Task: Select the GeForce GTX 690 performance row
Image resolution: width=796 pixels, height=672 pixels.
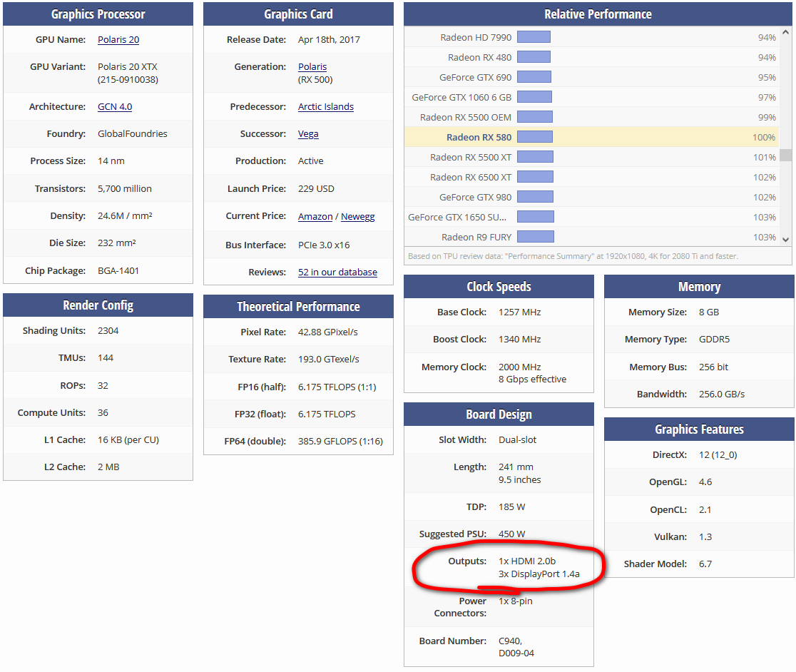Action: 591,77
